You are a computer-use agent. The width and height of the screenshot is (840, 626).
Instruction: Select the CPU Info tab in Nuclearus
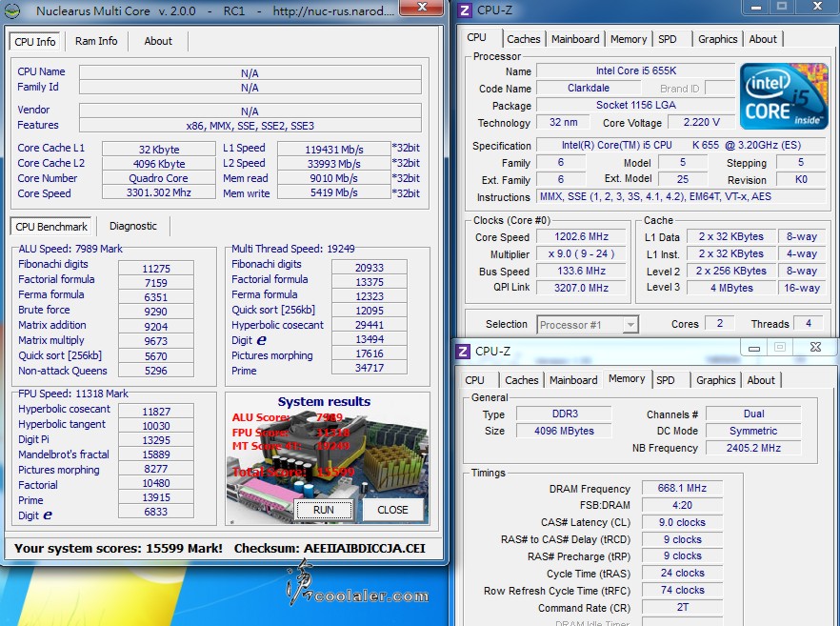pyautogui.click(x=35, y=42)
